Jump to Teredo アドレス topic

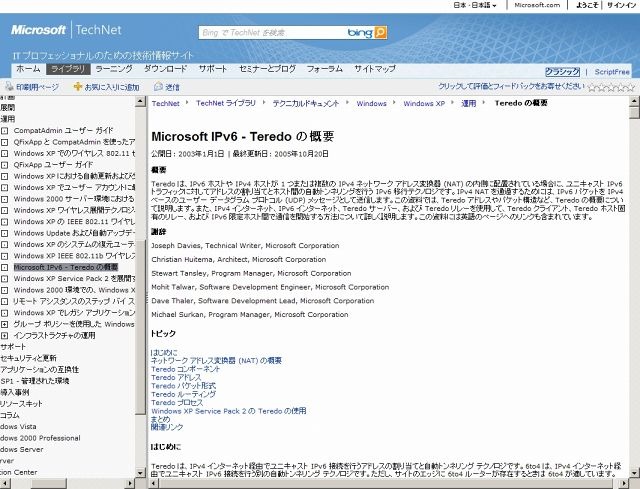pos(176,378)
